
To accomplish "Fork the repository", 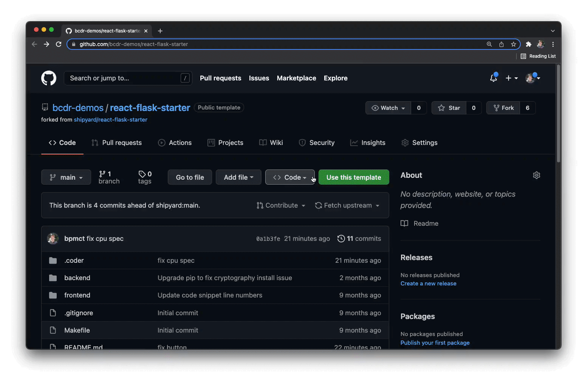I will [503, 108].
